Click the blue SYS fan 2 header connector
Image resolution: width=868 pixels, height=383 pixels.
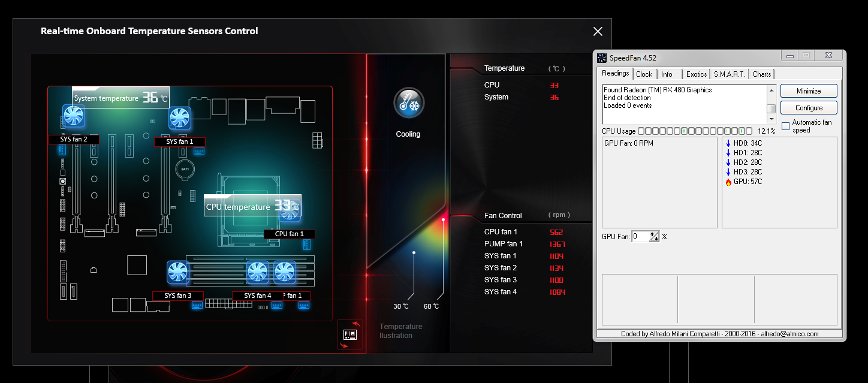coord(61,149)
